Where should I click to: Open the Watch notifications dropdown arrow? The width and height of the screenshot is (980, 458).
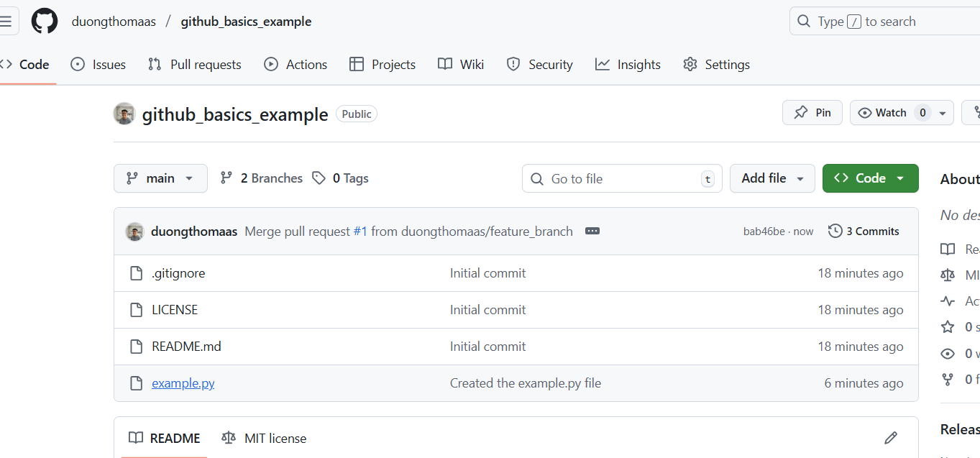[943, 113]
